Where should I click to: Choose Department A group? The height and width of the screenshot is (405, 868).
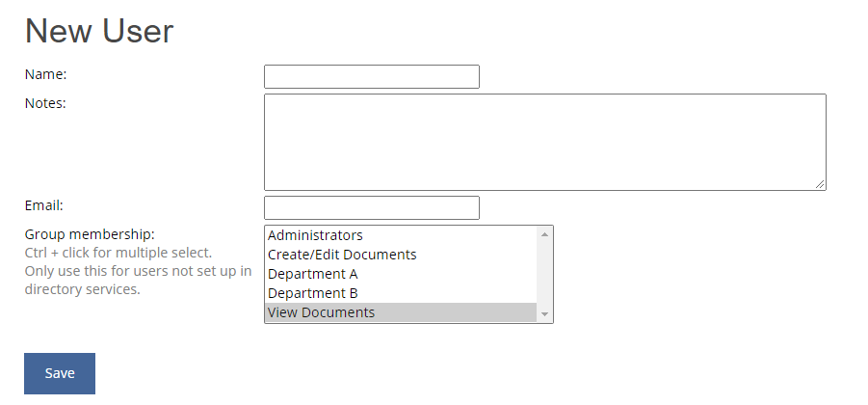pos(401,274)
